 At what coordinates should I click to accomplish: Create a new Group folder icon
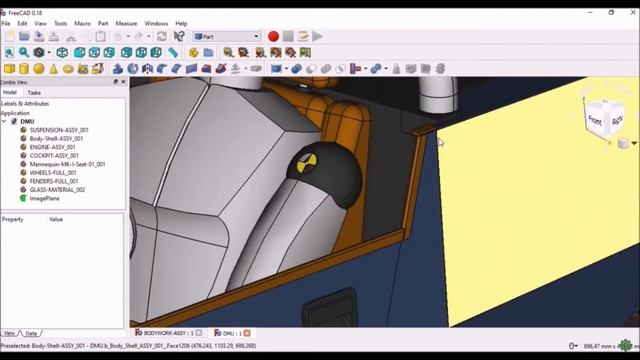pos(208,53)
